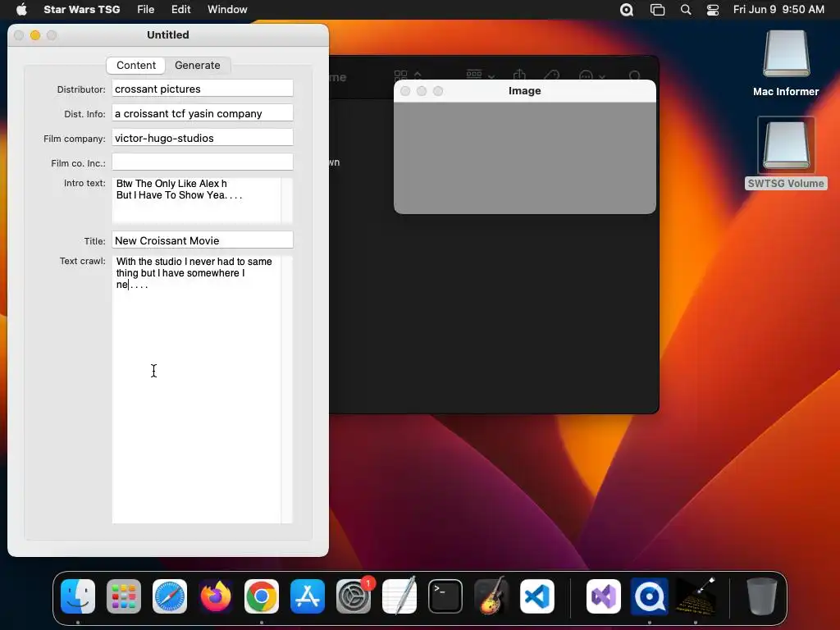
Task: Click the Text crawl scrollbar track
Action: click(287, 390)
